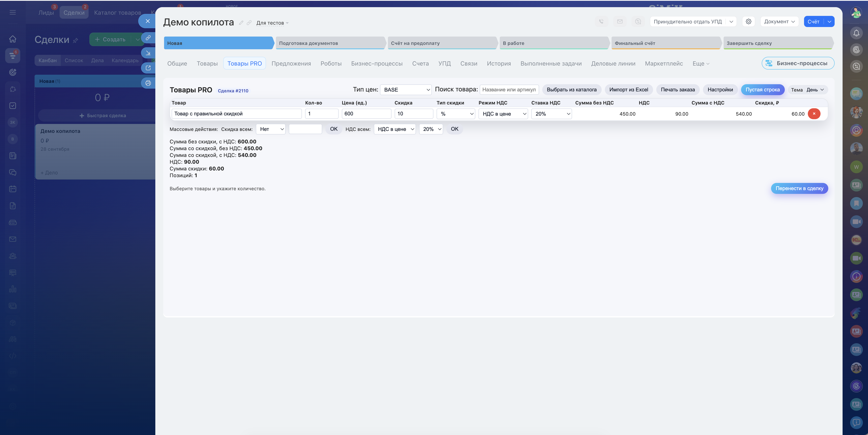Click the copy link icon on side panel
Screen dimensions: 868x435
pos(148,38)
